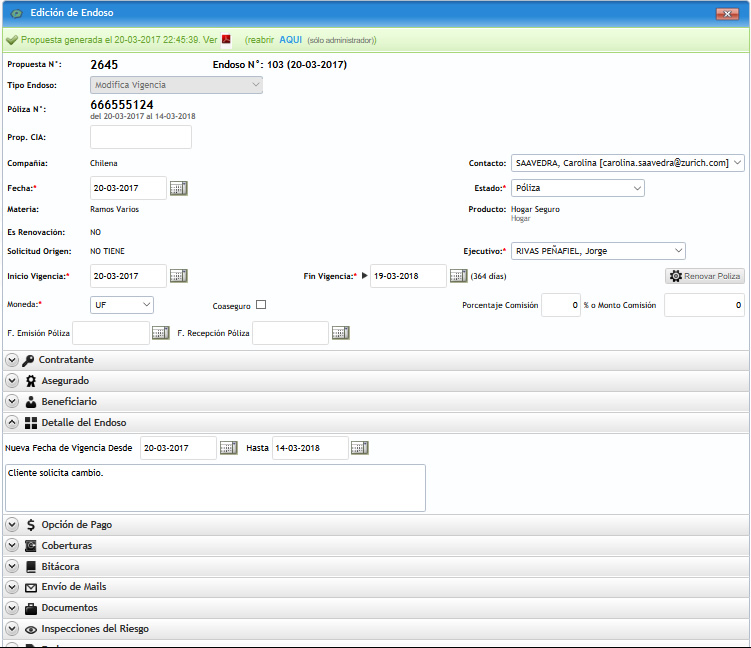Click the Porcentaje Comisión field
Image resolution: width=751 pixels, height=648 pixels.
(x=561, y=305)
